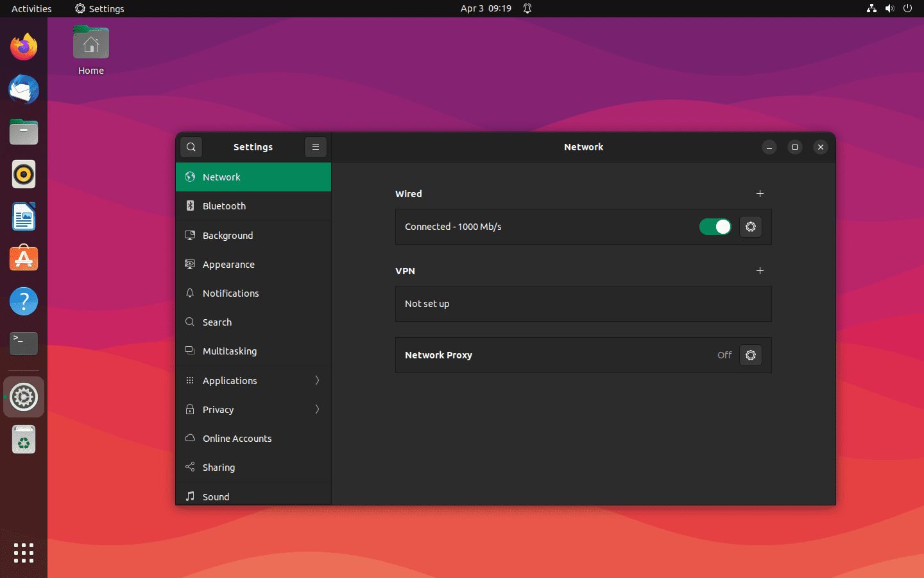Toggle the Wired connection switch off
This screenshot has width=924, height=578.
point(715,227)
